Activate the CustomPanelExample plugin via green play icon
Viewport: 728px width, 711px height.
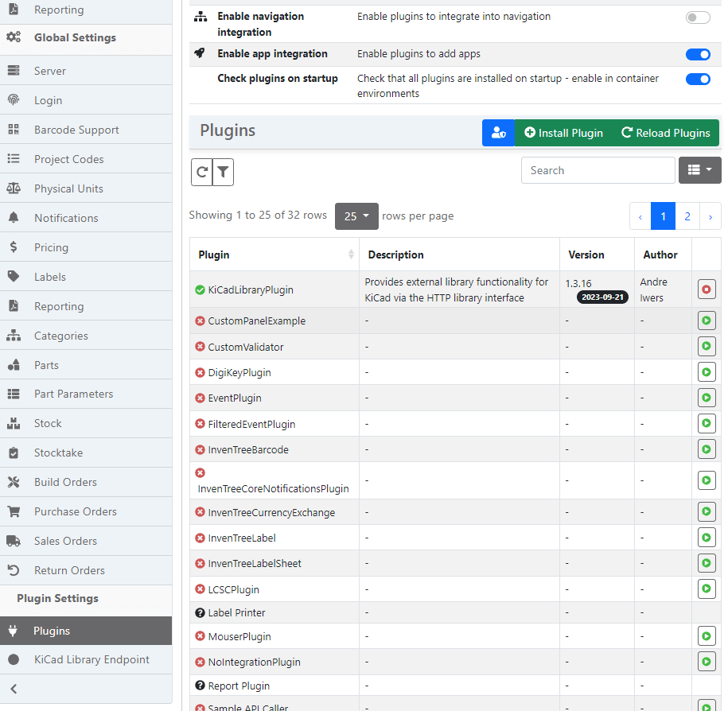pos(707,321)
